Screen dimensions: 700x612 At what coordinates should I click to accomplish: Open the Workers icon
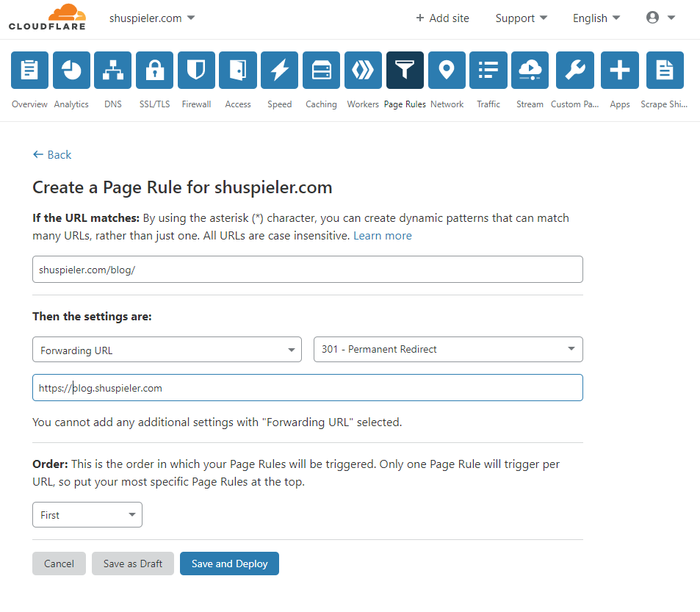[363, 71]
